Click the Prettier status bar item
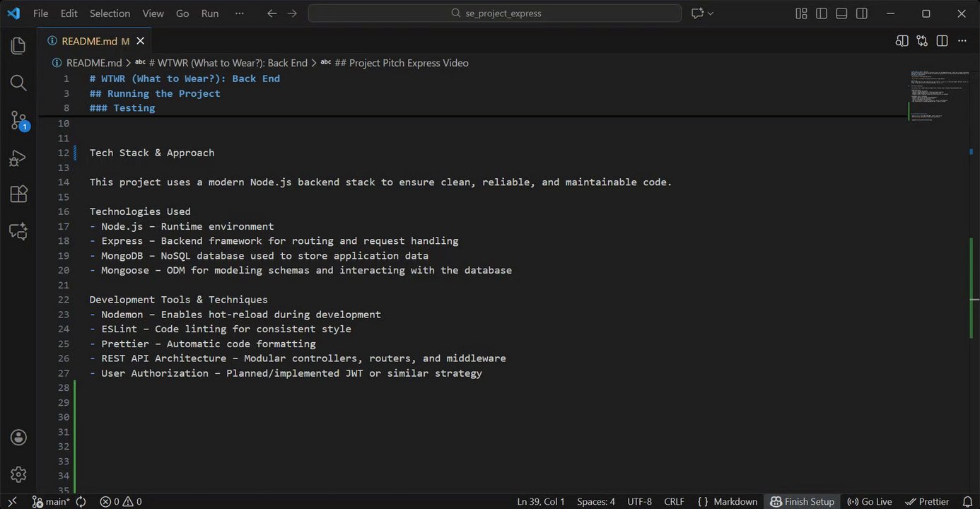Screen dimensions: 980x509 [928, 501]
